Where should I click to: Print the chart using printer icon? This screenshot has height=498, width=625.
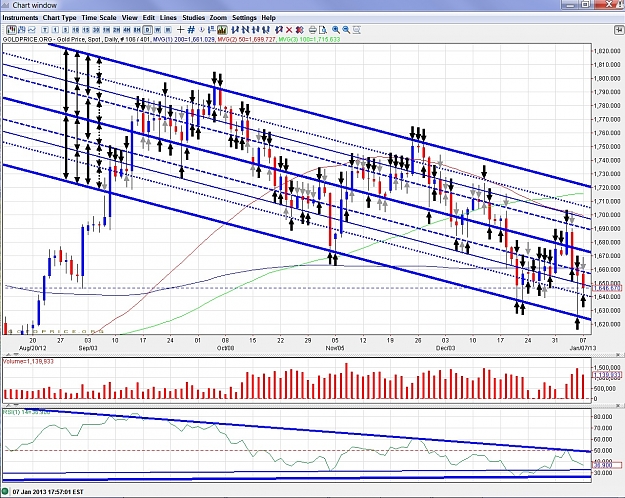[x=313, y=30]
